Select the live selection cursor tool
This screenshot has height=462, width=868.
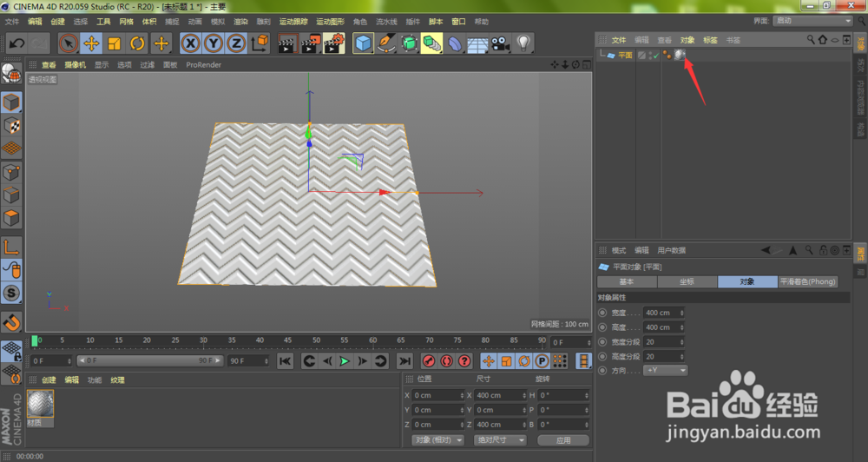69,43
